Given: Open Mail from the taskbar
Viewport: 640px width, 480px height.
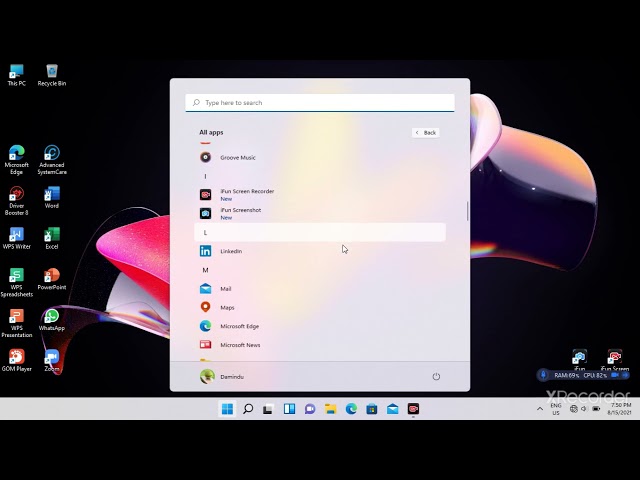Looking at the screenshot, I should (x=392, y=409).
